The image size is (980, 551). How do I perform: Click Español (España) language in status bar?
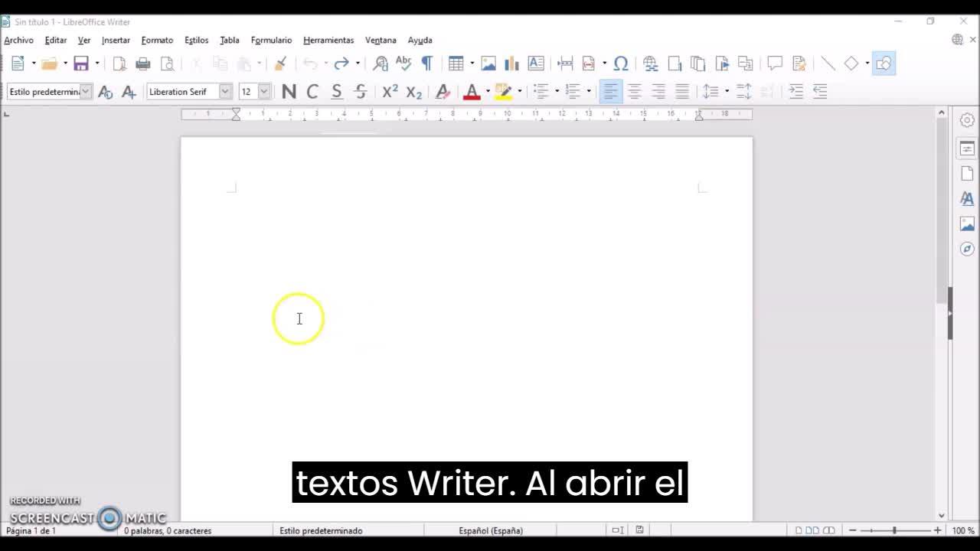coord(491,530)
